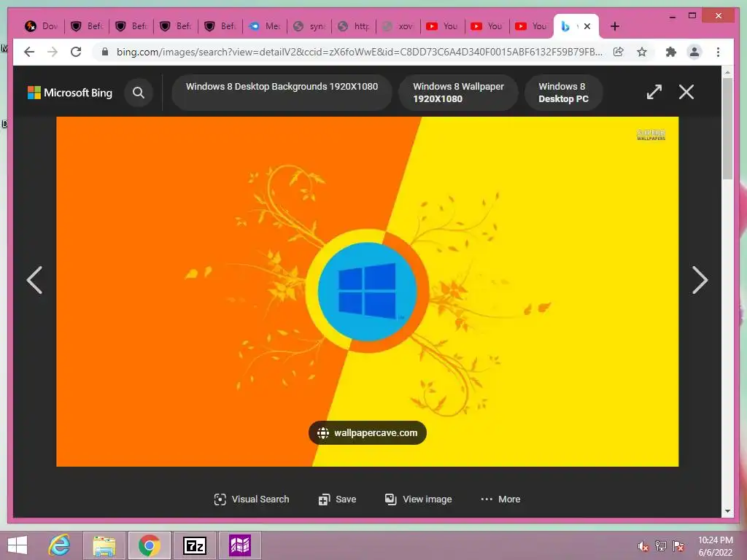Open File Explorer from taskbar
Image resolution: width=747 pixels, height=560 pixels.
tap(104, 545)
